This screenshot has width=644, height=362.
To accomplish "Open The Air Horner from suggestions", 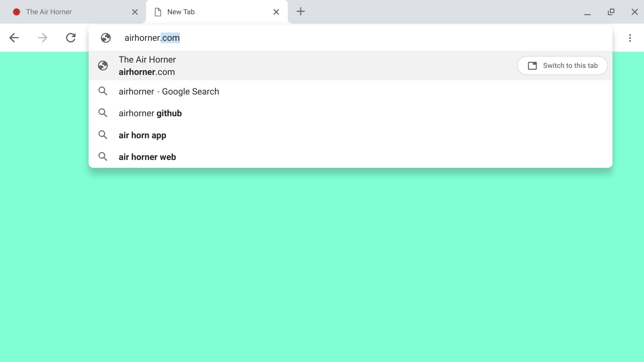I will pos(147,66).
